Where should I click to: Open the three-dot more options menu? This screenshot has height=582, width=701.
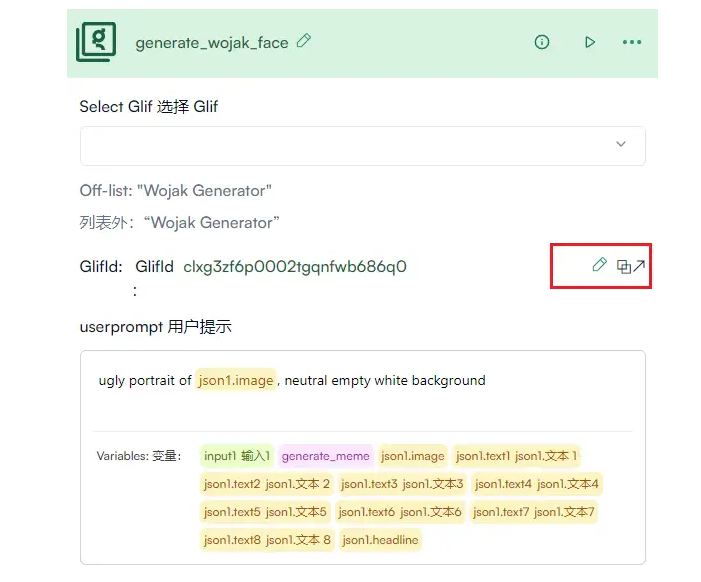tap(632, 42)
